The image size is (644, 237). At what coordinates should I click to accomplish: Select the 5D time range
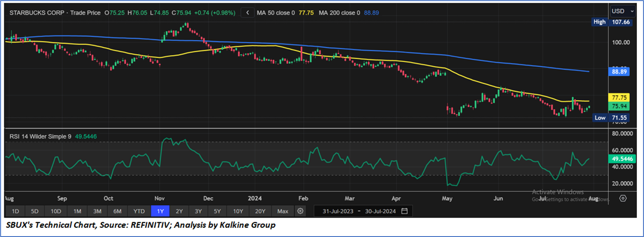click(35, 211)
